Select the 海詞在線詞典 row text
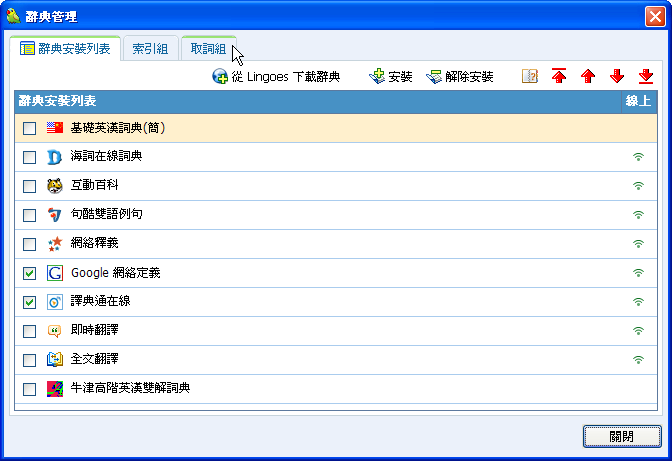This screenshot has height=461, width=672. click(106, 156)
